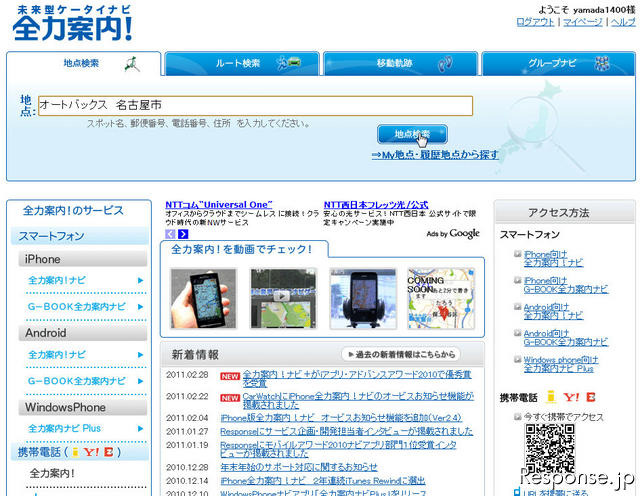Focus the 地点 search input field

256,106
